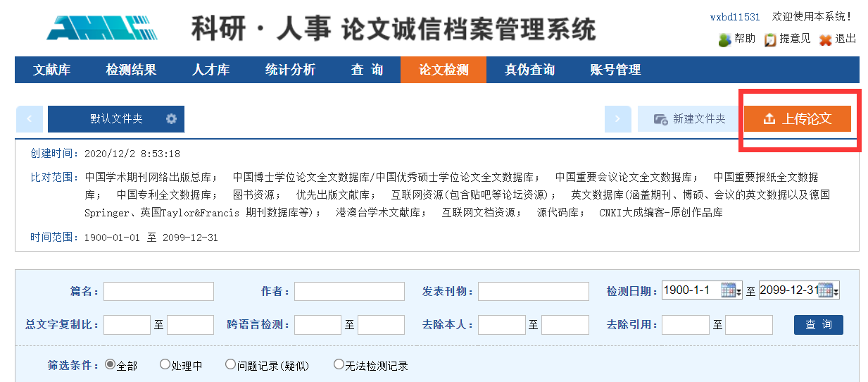Select the 无法检测记录 radio button

pos(339,365)
